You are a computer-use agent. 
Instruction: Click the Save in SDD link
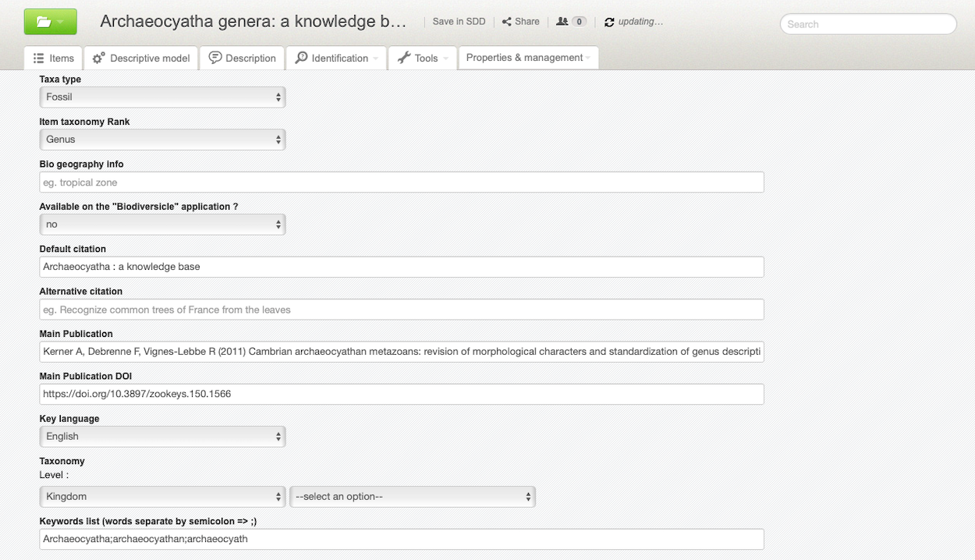pos(459,22)
